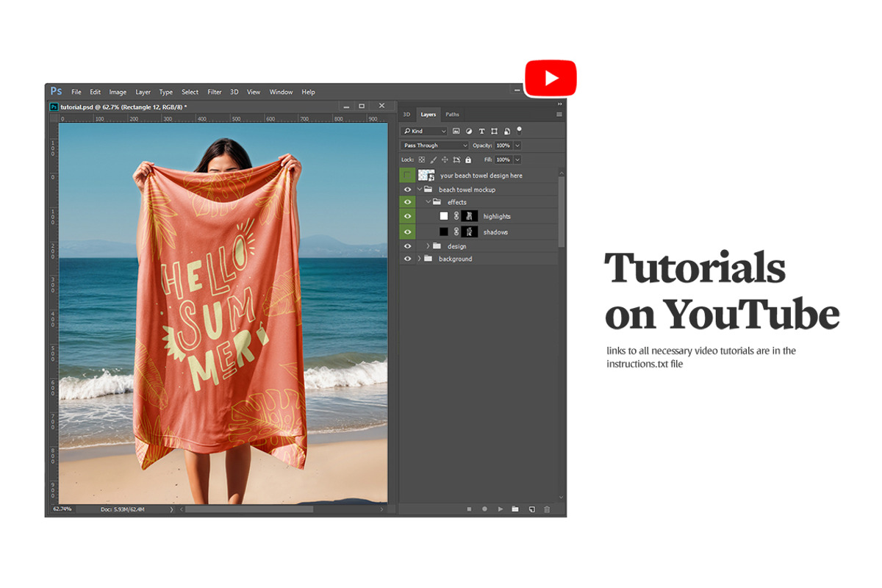The width and height of the screenshot is (882, 588).
Task: Lock transparent pixels icon
Action: point(422,159)
